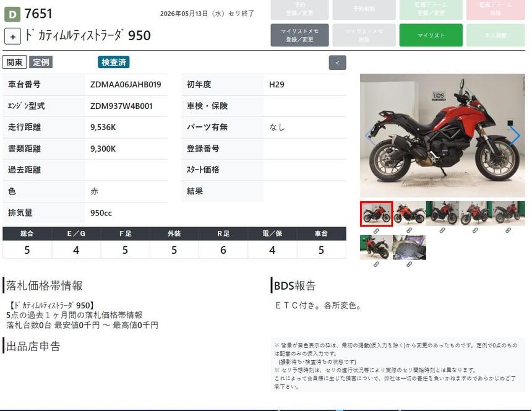
Task: Click the 落札価格帯情報 heading
Action: (x=44, y=286)
